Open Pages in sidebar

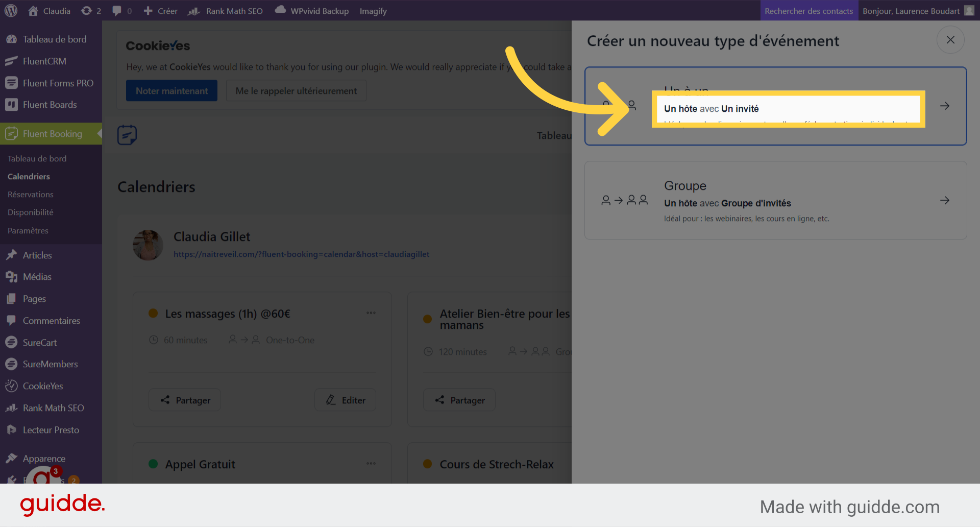coord(51,299)
